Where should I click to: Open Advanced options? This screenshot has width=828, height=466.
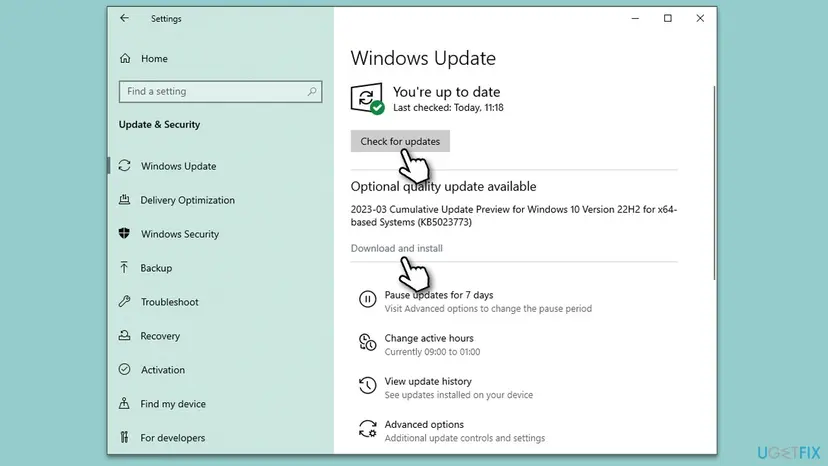coord(424,424)
